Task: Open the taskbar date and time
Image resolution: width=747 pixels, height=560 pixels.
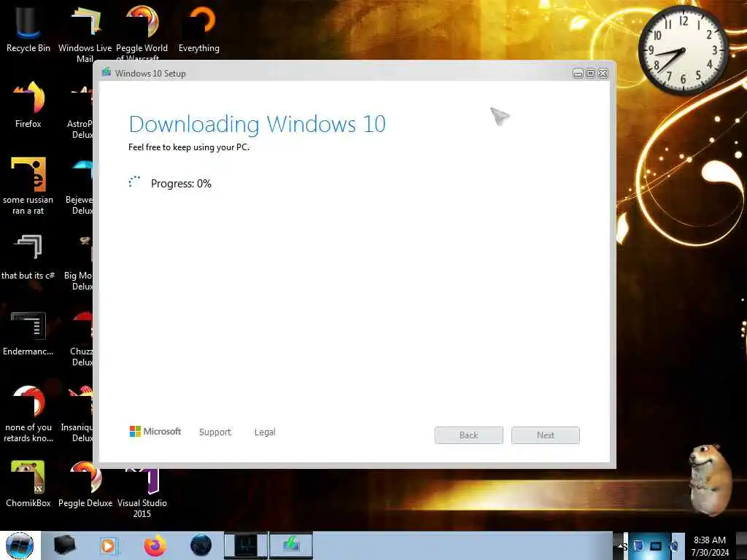Action: (710, 545)
